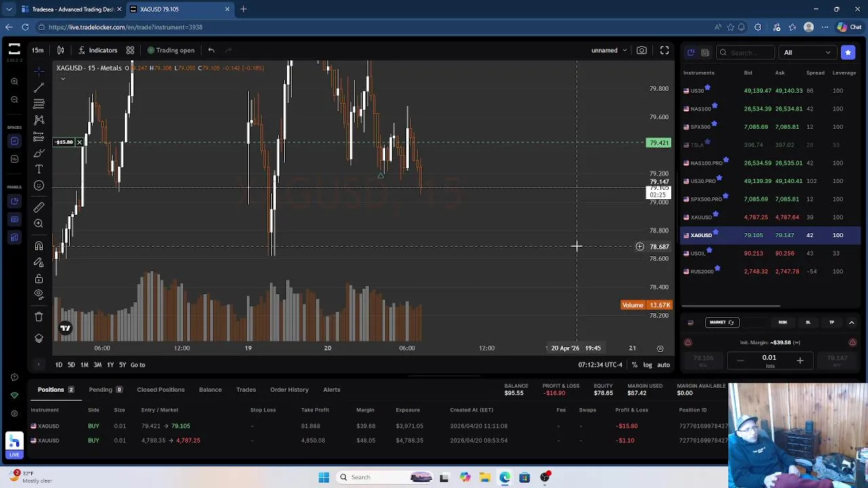Open the Balance tab
Screen dimensions: 868x488
coord(210,390)
